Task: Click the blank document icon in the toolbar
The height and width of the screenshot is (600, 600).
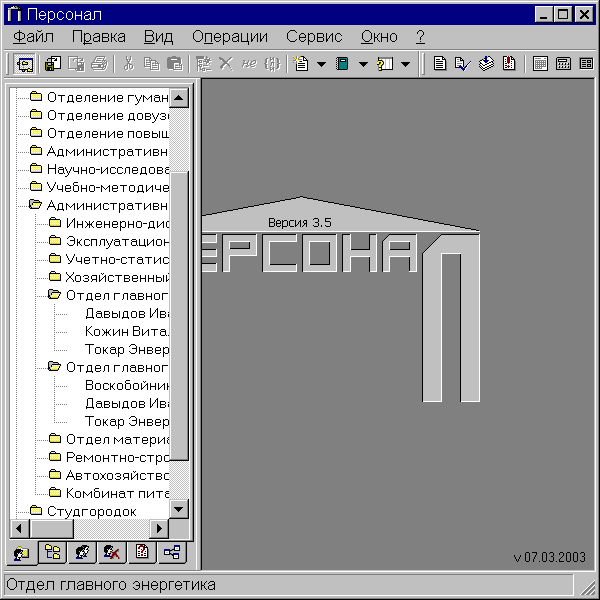Action: coord(439,64)
